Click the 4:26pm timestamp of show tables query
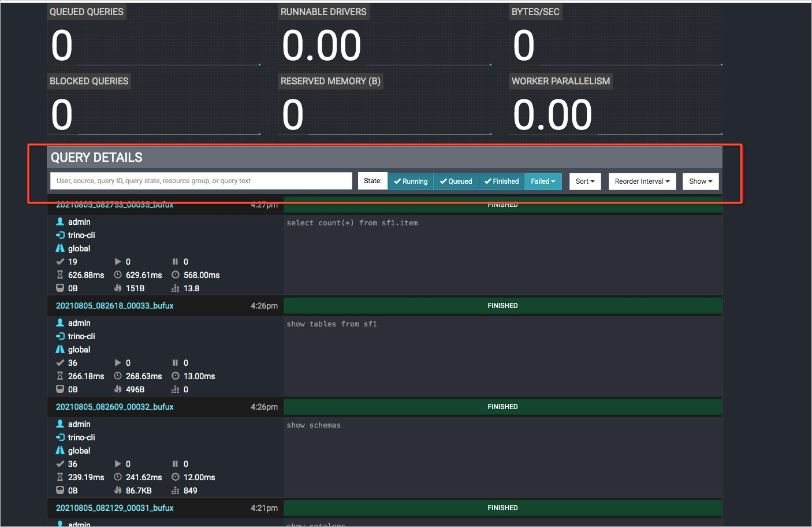The image size is (812, 527). click(264, 306)
